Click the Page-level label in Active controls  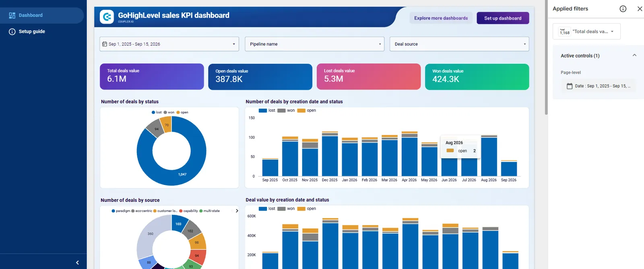[x=571, y=72]
